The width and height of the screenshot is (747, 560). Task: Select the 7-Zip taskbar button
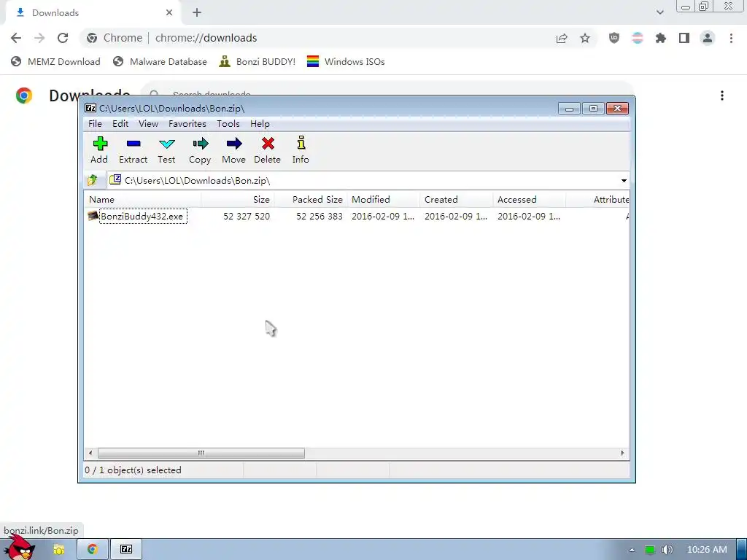coord(126,550)
